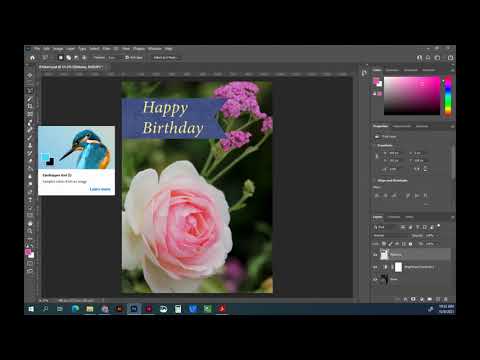Open Photoshop on the Windows taskbar
480x360 pixels.
tap(134, 309)
